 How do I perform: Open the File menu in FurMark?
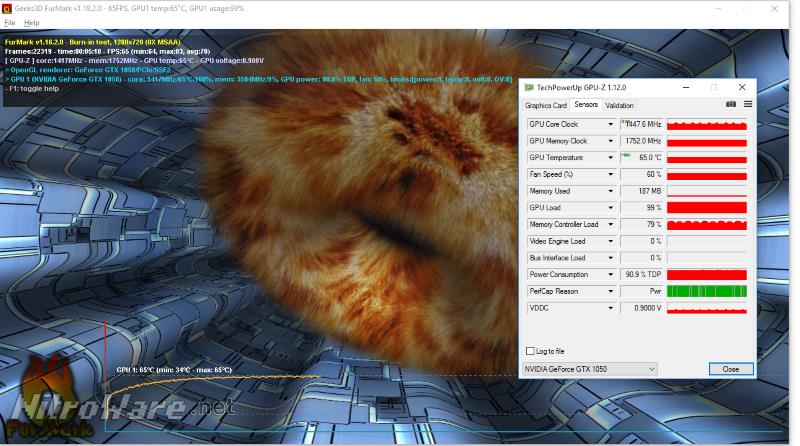point(10,23)
